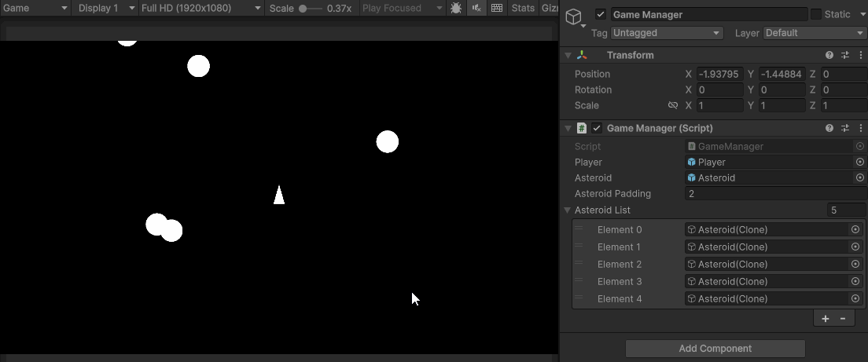Screen dimensions: 868x362
Task: Click the Gizmos button
Action: pos(549,8)
